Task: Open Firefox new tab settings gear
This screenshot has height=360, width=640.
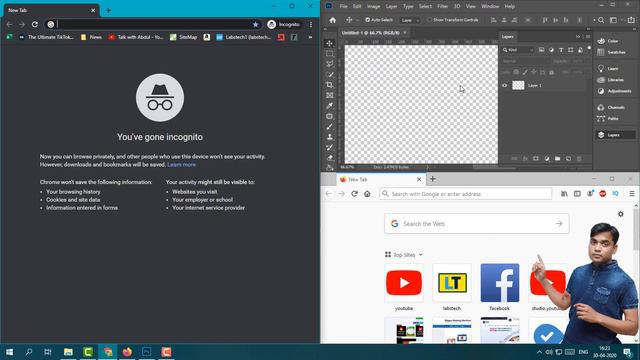Action: [x=621, y=214]
